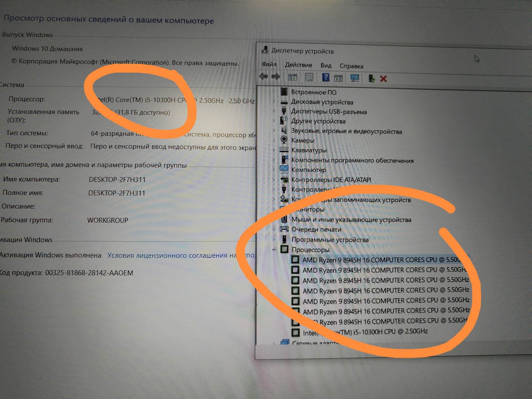Open the Действие menu
This screenshot has height=399, width=532.
tap(298, 65)
